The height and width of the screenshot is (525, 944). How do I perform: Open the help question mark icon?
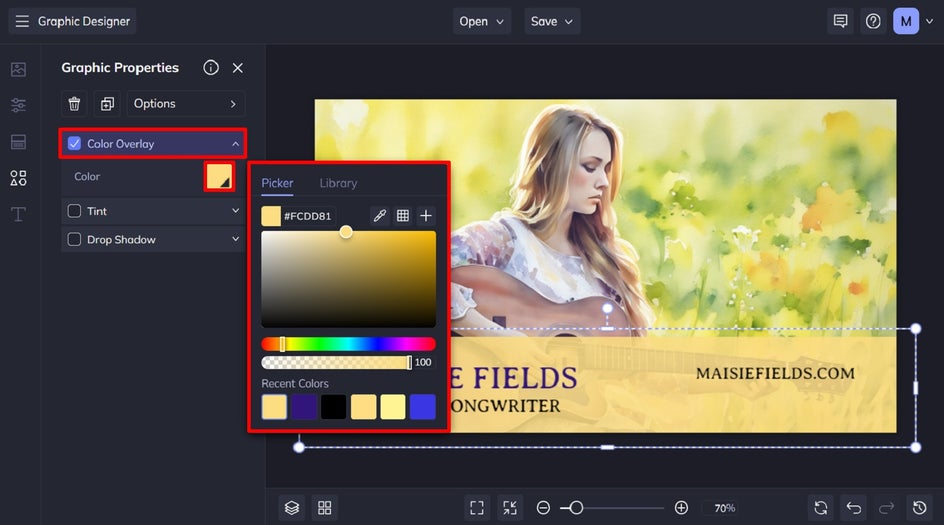click(873, 22)
